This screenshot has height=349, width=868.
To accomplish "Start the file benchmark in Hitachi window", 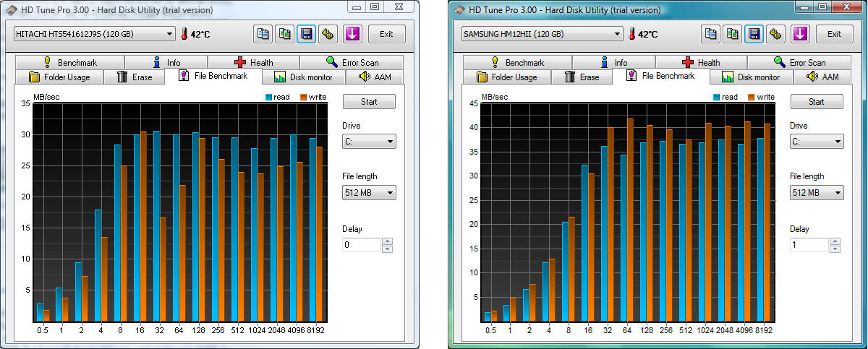I will pyautogui.click(x=369, y=102).
